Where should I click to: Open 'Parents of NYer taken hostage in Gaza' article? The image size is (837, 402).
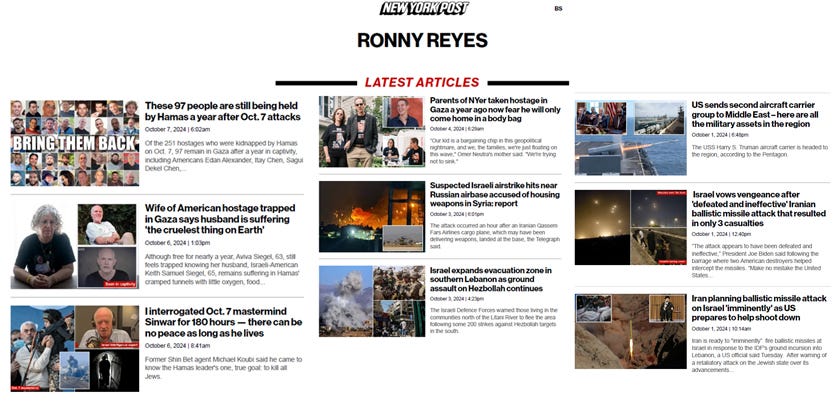pyautogui.click(x=495, y=109)
